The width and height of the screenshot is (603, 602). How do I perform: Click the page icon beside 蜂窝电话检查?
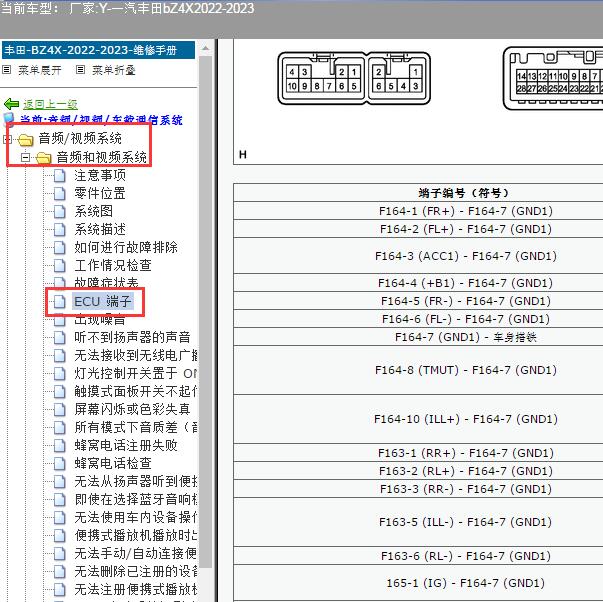click(60, 463)
